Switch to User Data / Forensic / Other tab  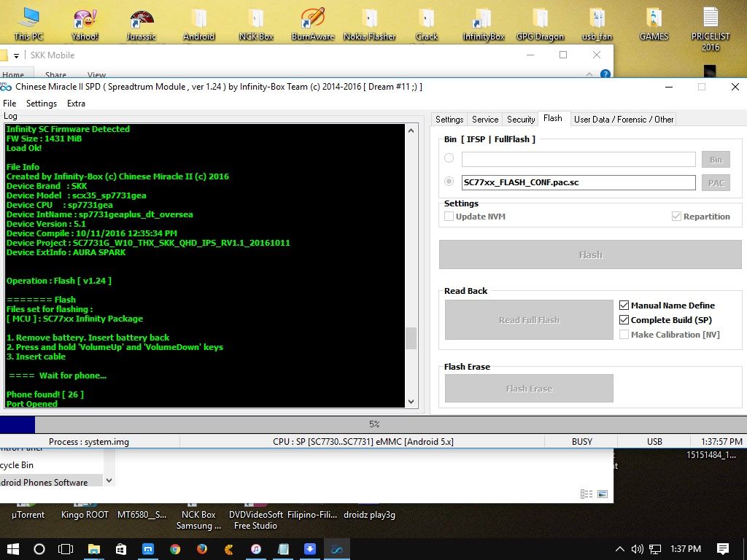click(x=624, y=120)
